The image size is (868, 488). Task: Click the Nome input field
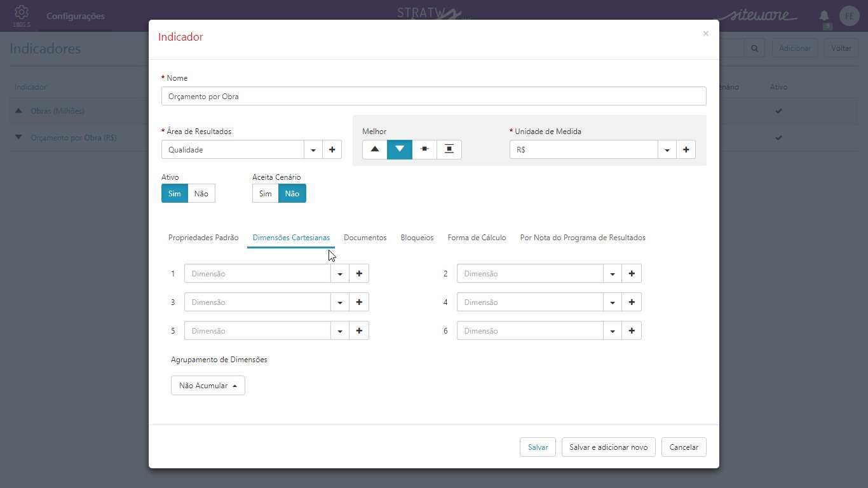(x=434, y=96)
